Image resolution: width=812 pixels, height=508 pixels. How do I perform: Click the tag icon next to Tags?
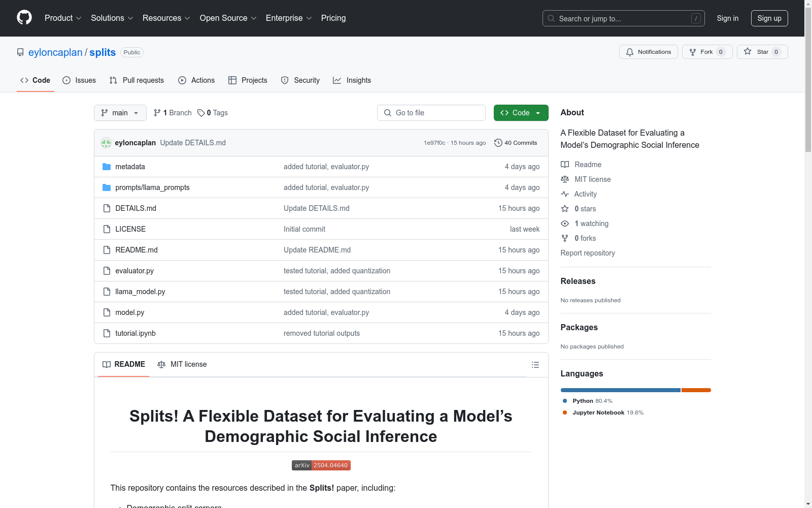tap(201, 113)
